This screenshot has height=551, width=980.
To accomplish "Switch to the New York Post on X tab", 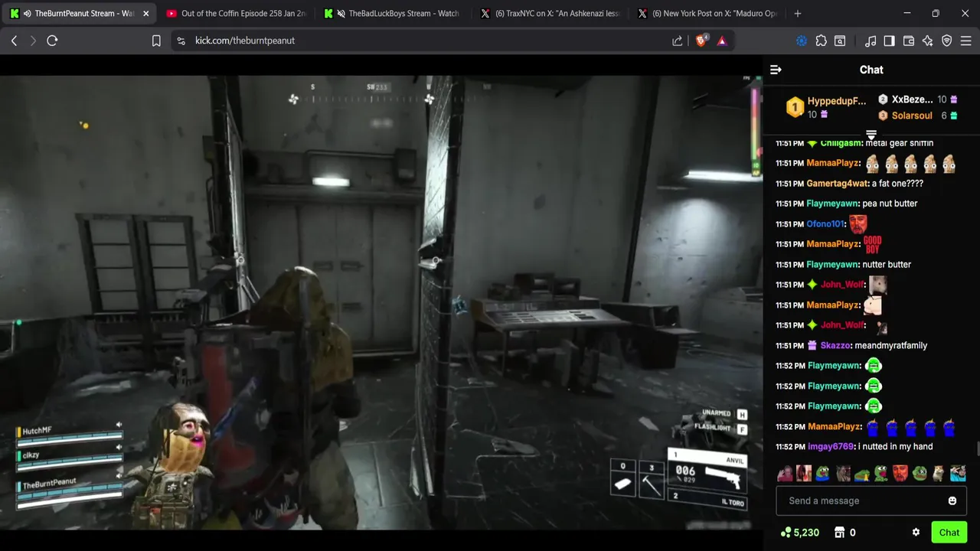I will (x=708, y=13).
